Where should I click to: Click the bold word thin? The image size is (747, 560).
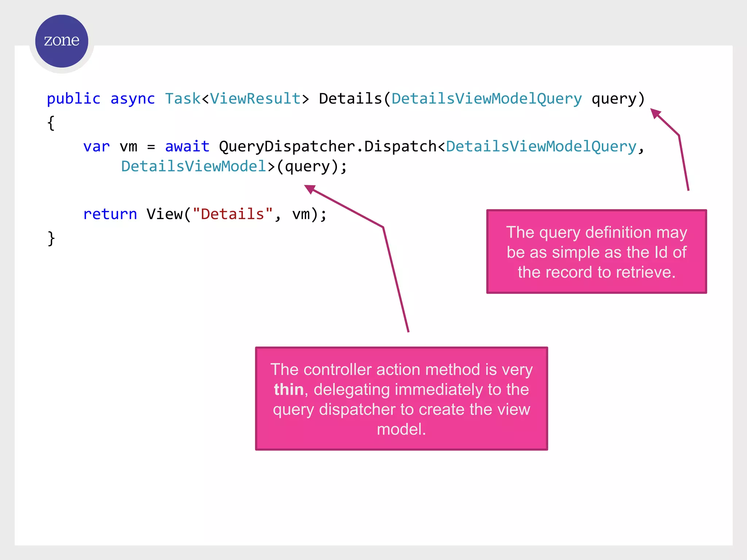pyautogui.click(x=289, y=389)
